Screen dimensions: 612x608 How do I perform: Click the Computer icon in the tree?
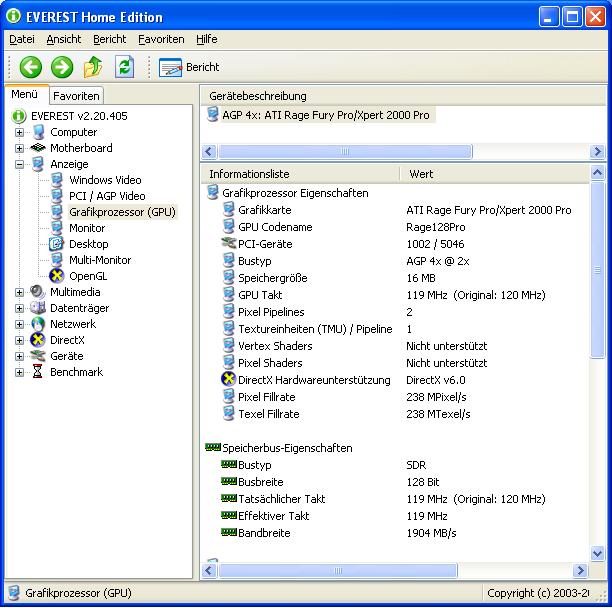pyautogui.click(x=38, y=132)
